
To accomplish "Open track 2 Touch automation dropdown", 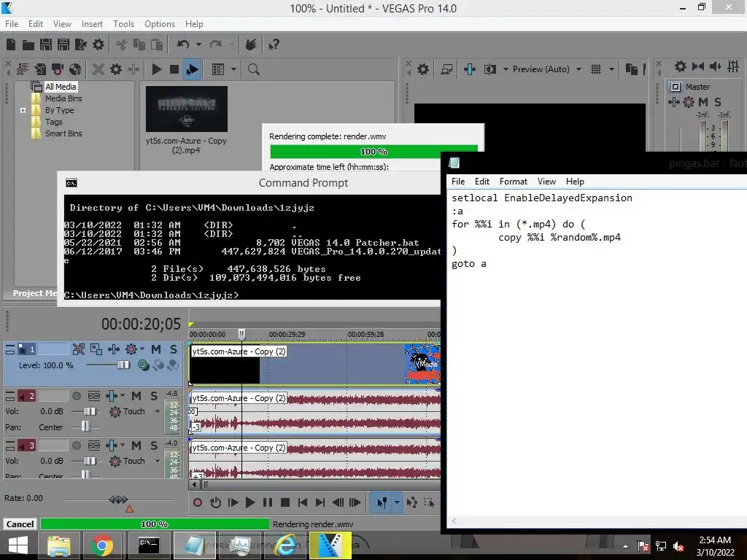I will tap(158, 411).
